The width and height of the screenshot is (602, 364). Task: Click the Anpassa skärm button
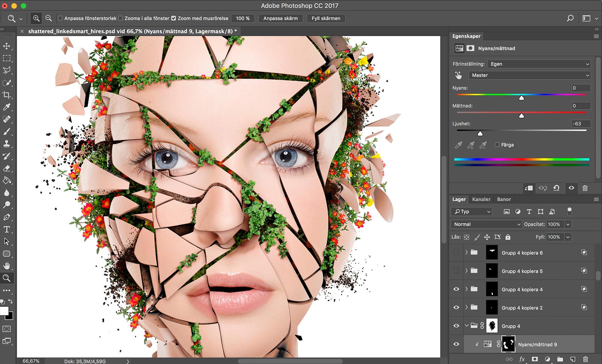pyautogui.click(x=280, y=18)
